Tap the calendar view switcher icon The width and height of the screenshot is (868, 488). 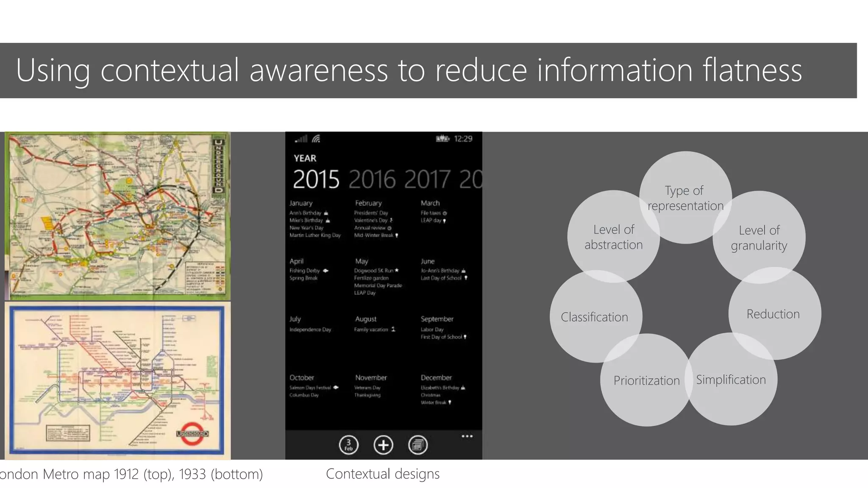tap(417, 445)
